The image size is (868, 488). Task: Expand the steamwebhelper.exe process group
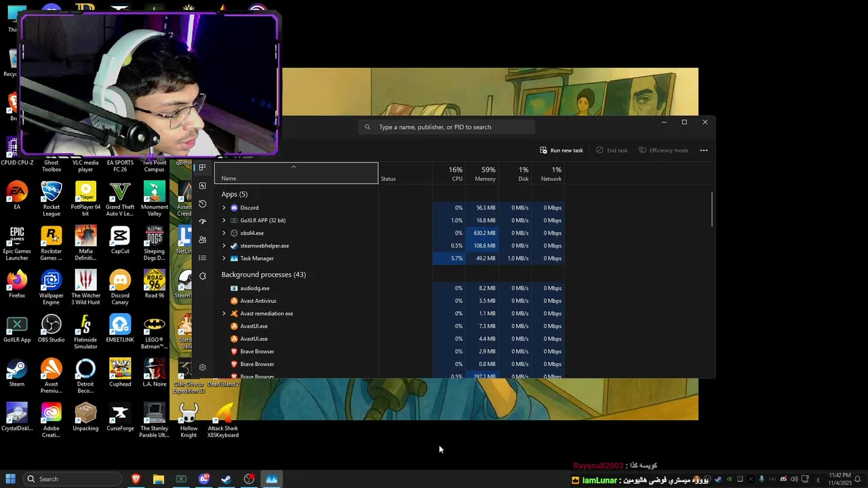(224, 246)
